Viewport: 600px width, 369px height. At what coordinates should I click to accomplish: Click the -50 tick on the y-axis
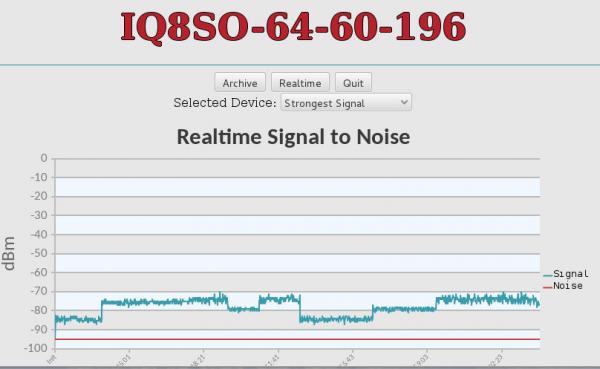coord(39,253)
